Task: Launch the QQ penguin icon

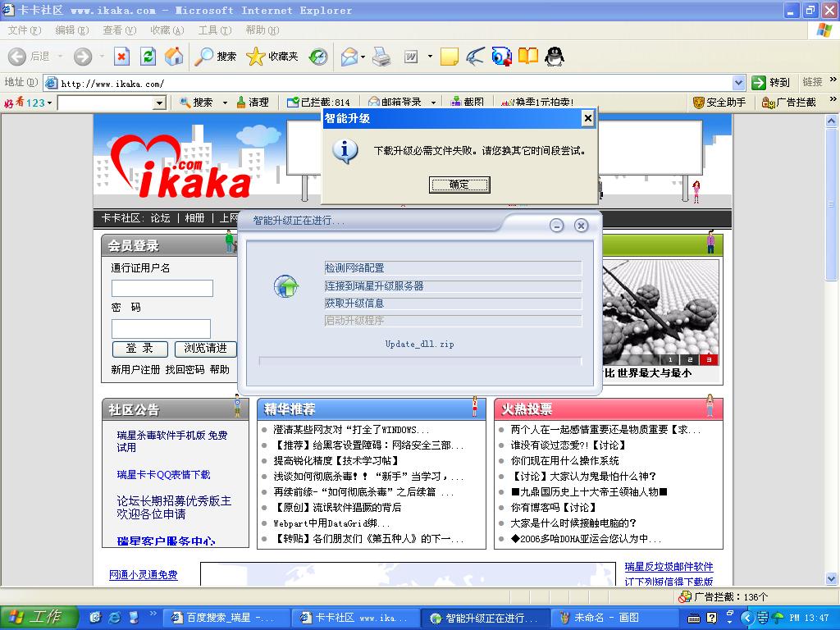Action: point(555,57)
